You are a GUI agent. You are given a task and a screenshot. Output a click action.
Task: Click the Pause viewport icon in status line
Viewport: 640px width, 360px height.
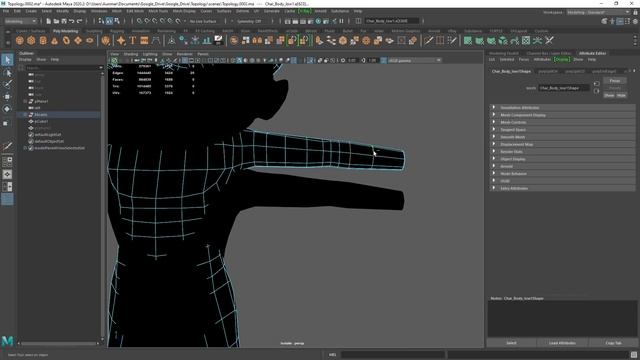pyautogui.click(x=342, y=21)
